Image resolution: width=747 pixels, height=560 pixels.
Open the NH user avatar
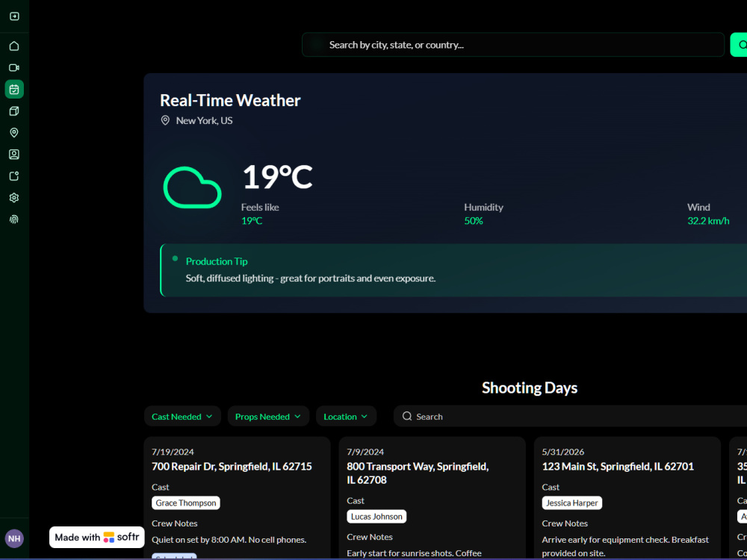tap(14, 538)
